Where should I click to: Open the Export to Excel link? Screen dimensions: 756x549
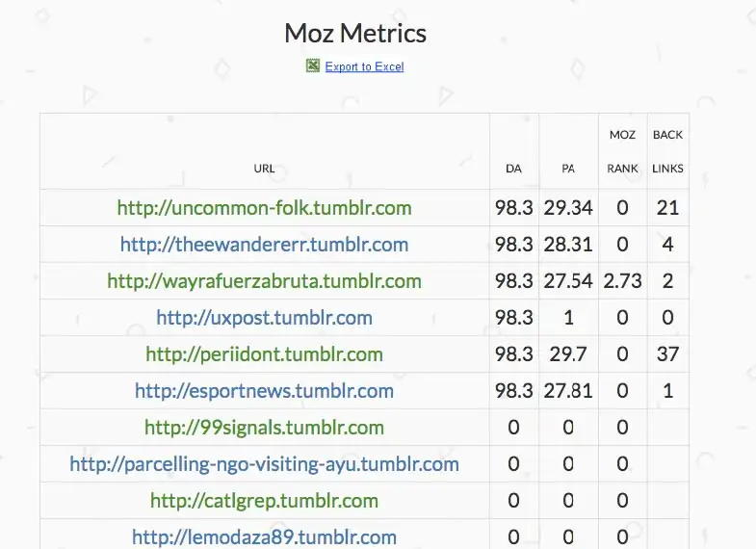364,66
